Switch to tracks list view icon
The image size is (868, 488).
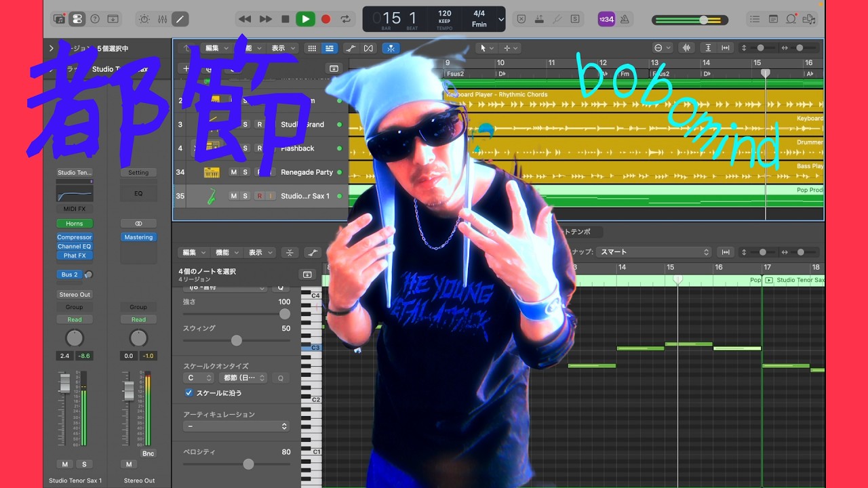pyautogui.click(x=330, y=48)
